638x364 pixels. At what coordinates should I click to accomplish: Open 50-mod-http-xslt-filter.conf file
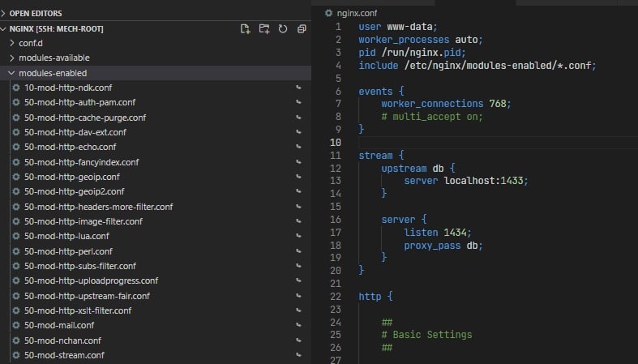78,310
